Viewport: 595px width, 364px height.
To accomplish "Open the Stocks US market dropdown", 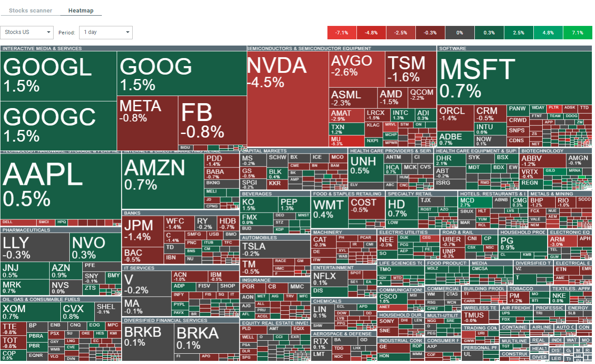I will 27,32.
